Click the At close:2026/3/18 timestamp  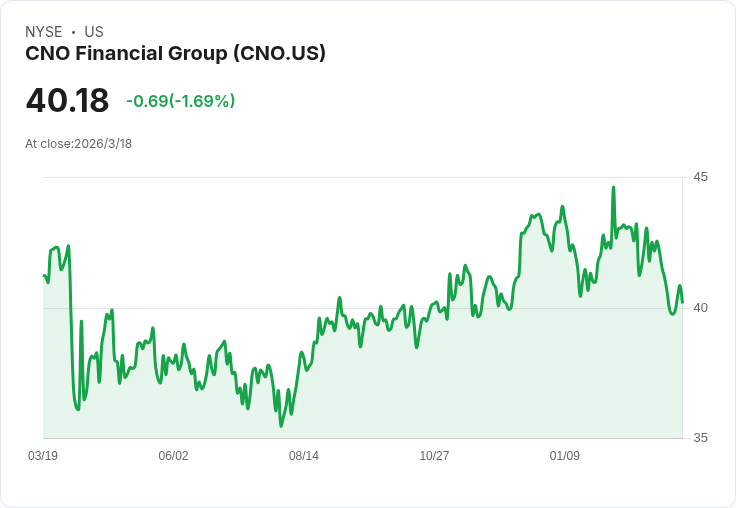coord(78,143)
